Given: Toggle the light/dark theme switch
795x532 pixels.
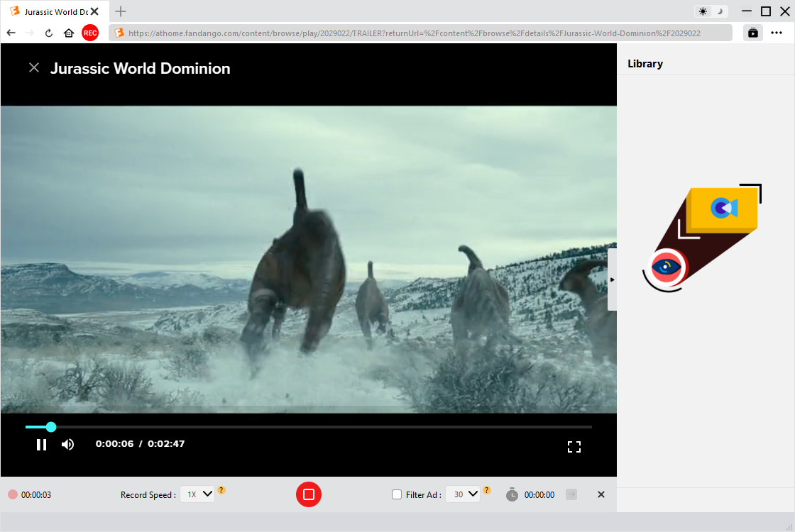Looking at the screenshot, I should point(711,11).
